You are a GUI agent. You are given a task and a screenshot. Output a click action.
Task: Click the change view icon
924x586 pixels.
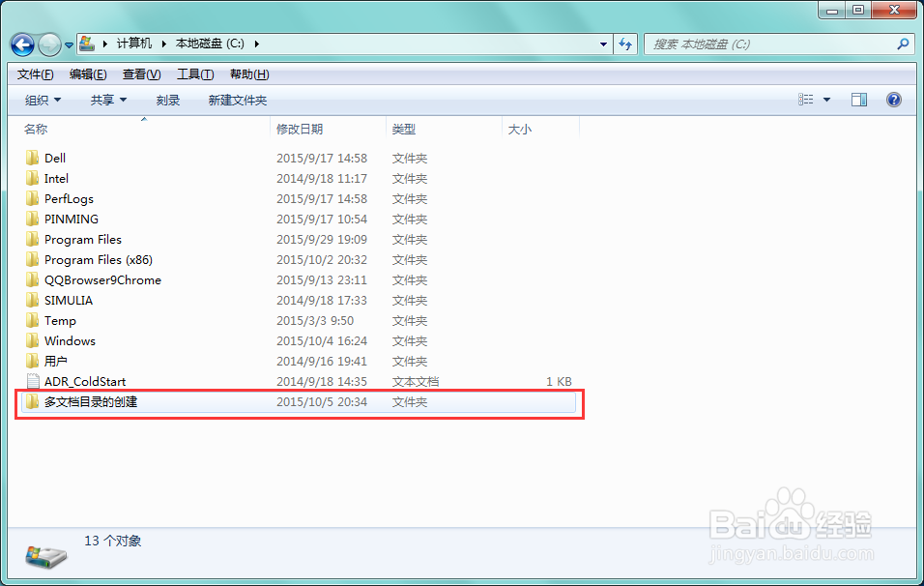tap(805, 100)
